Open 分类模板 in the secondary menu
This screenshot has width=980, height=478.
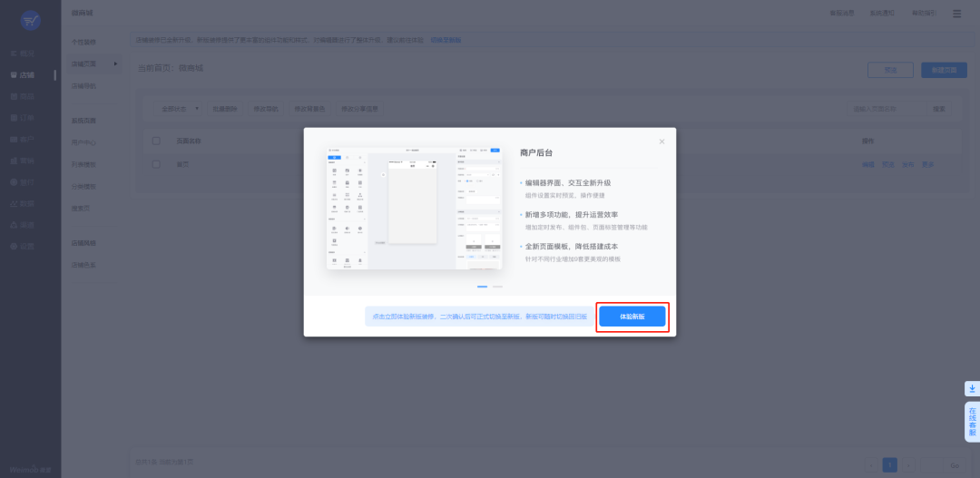pyautogui.click(x=83, y=186)
